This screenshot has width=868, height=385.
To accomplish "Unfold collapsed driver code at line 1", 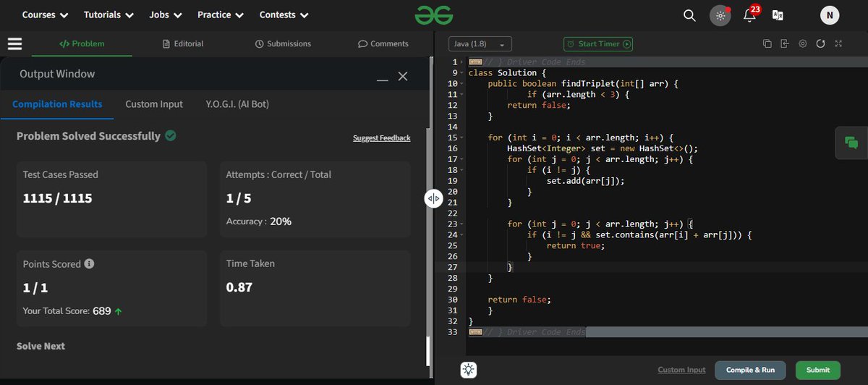I will pyautogui.click(x=461, y=62).
